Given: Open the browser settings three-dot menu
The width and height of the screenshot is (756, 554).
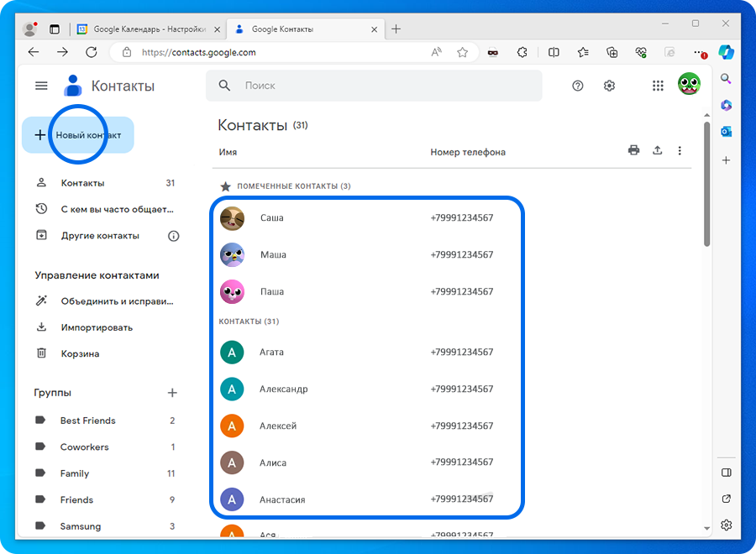Looking at the screenshot, I should pyautogui.click(x=698, y=52).
